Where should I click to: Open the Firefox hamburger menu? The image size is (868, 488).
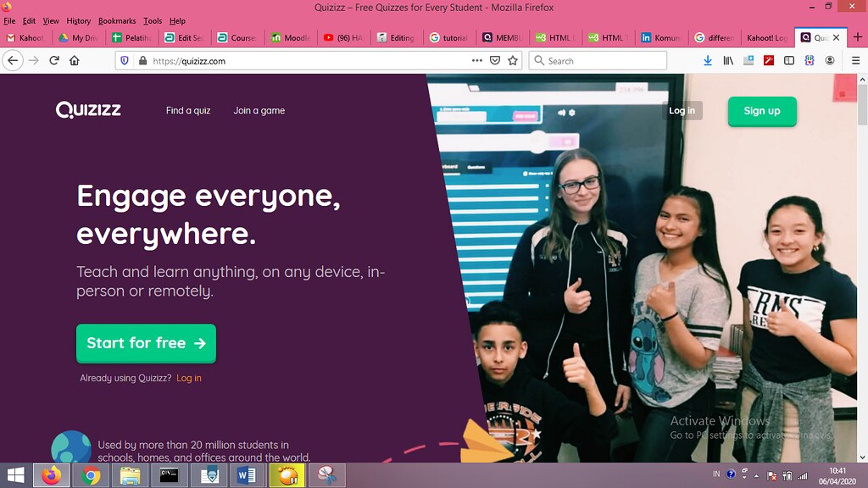tap(856, 61)
